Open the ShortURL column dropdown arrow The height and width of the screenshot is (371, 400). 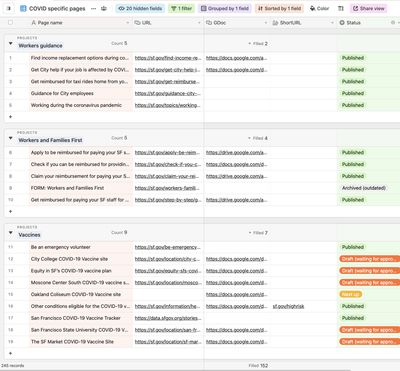pos(332,23)
